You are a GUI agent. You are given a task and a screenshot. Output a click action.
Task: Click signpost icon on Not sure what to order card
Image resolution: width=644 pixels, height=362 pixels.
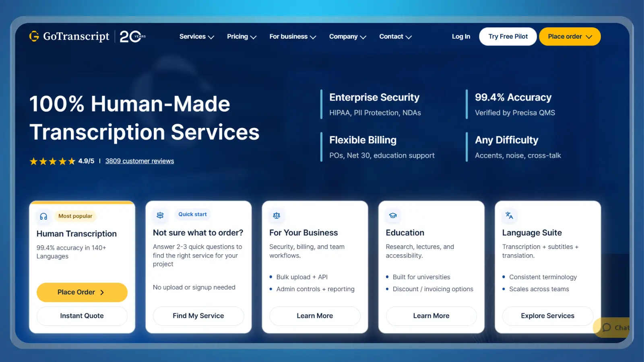(160, 215)
